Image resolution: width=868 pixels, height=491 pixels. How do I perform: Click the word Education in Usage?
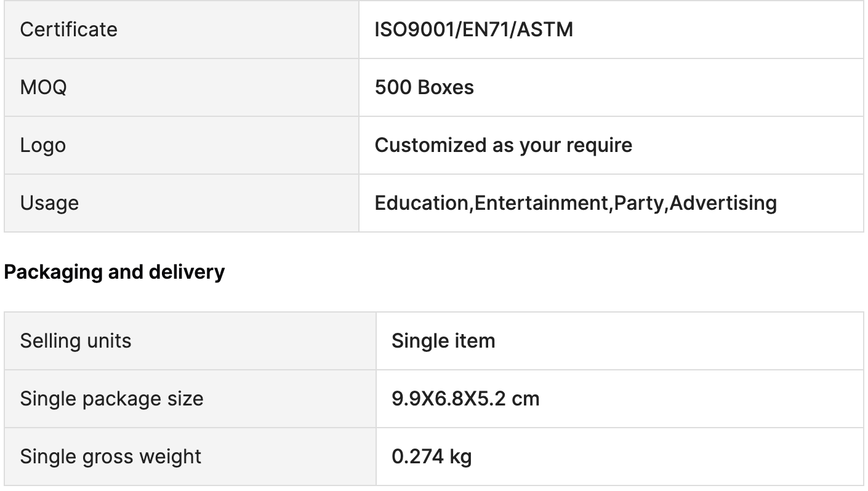pos(422,203)
